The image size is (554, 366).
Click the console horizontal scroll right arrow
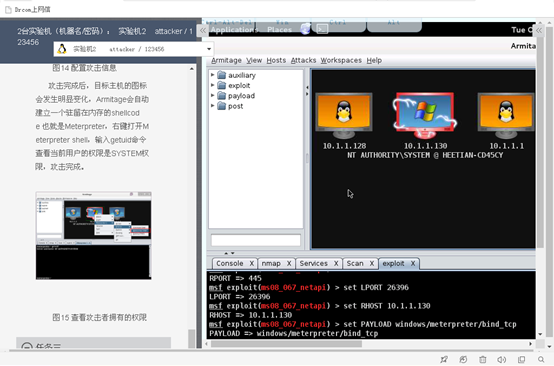(x=531, y=344)
